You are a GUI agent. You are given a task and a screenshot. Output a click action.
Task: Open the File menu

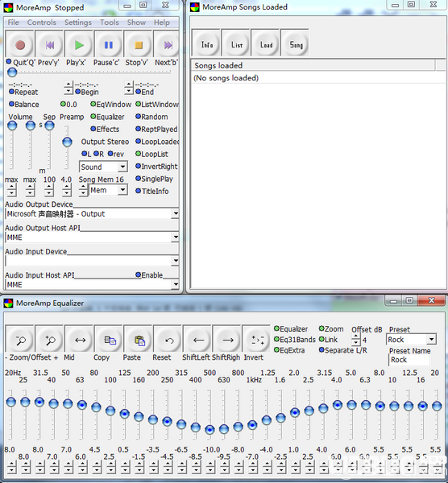click(x=13, y=23)
